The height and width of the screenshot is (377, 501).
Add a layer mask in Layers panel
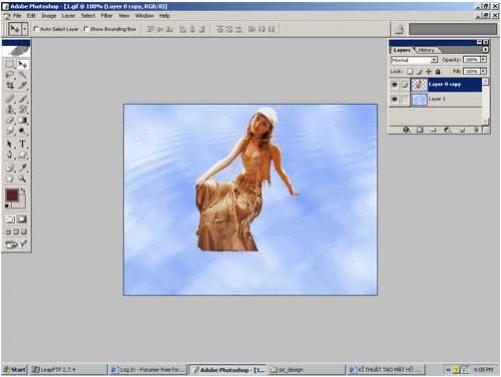[420, 130]
